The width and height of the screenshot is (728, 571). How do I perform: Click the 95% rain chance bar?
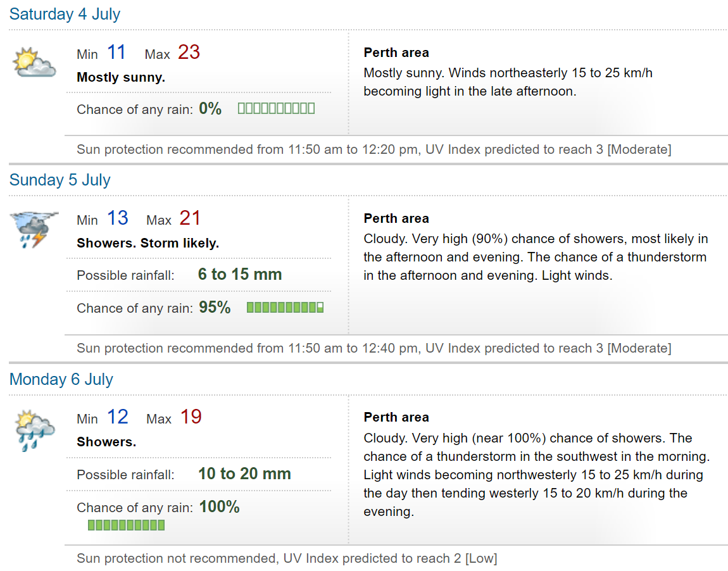coord(285,307)
